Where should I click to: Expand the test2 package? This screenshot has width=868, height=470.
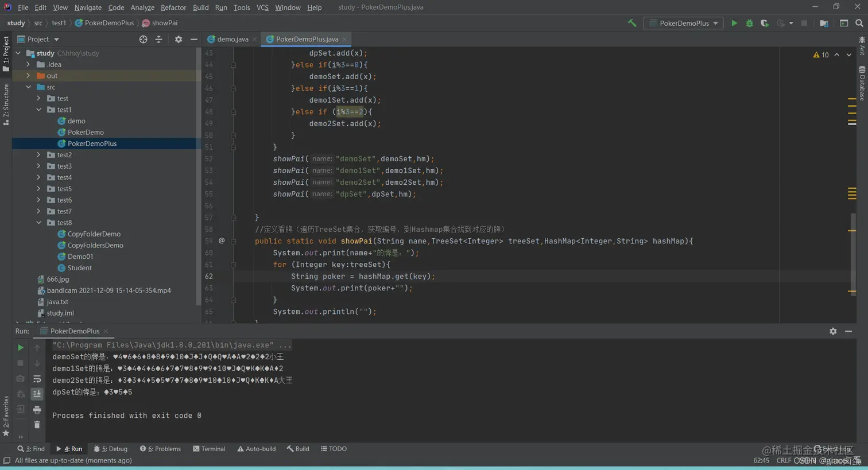pos(39,155)
